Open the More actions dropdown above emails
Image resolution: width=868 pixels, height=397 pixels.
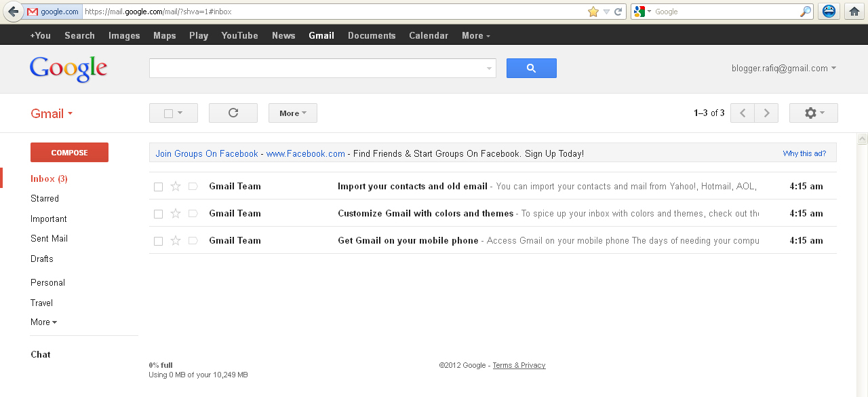292,113
